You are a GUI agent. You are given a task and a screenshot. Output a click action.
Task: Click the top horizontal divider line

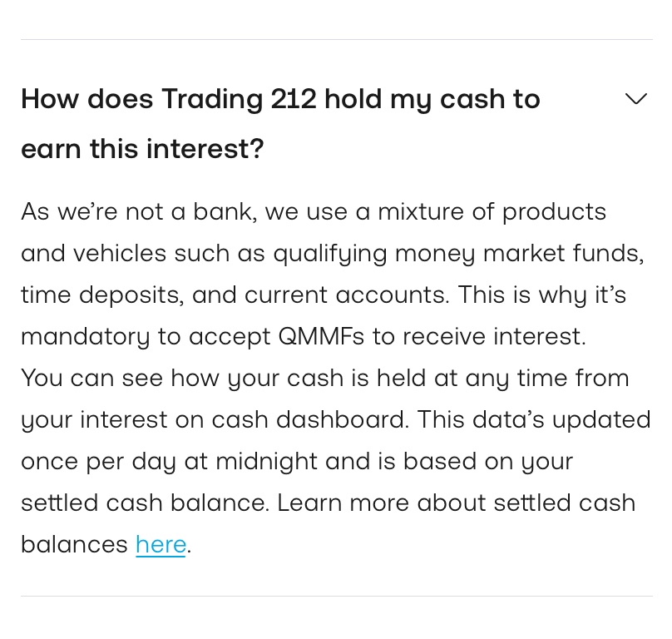tap(337, 39)
